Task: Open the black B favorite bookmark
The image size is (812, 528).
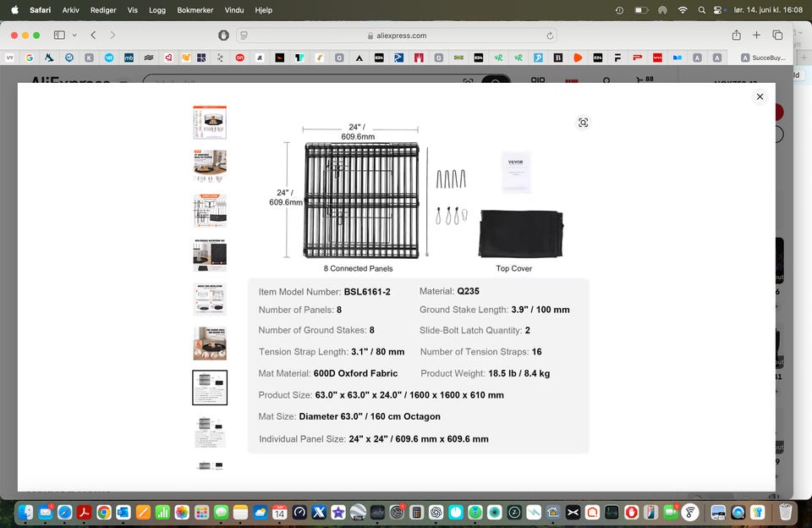Action: 557,58
